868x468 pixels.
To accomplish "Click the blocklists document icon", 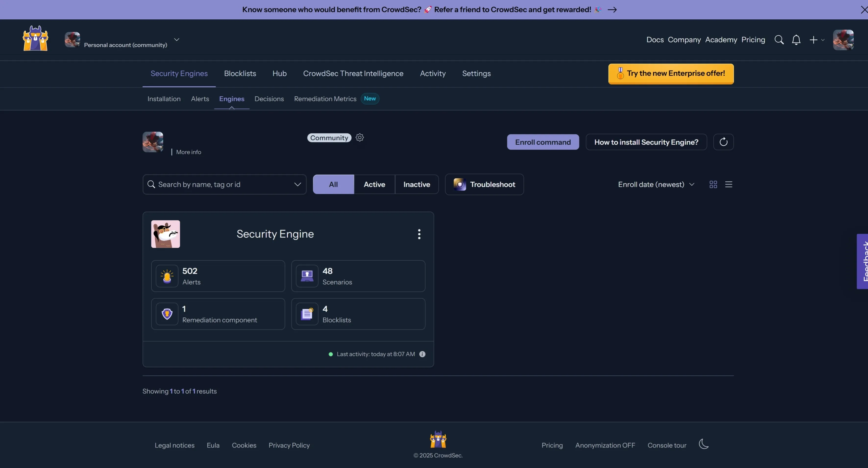I will [307, 314].
